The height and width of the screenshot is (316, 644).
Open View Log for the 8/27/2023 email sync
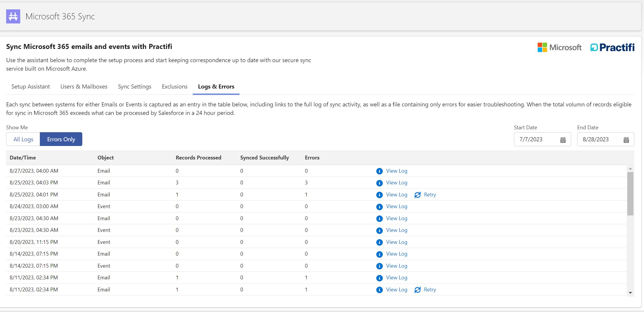click(397, 171)
